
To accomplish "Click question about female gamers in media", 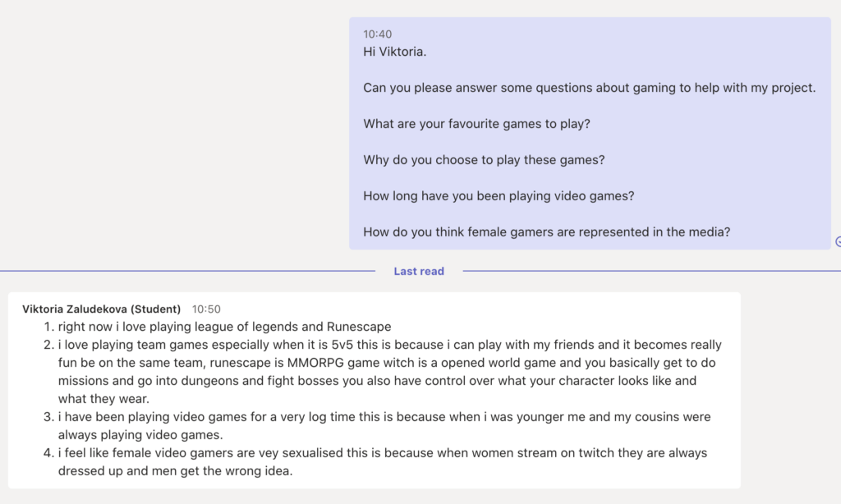I will pyautogui.click(x=546, y=231).
